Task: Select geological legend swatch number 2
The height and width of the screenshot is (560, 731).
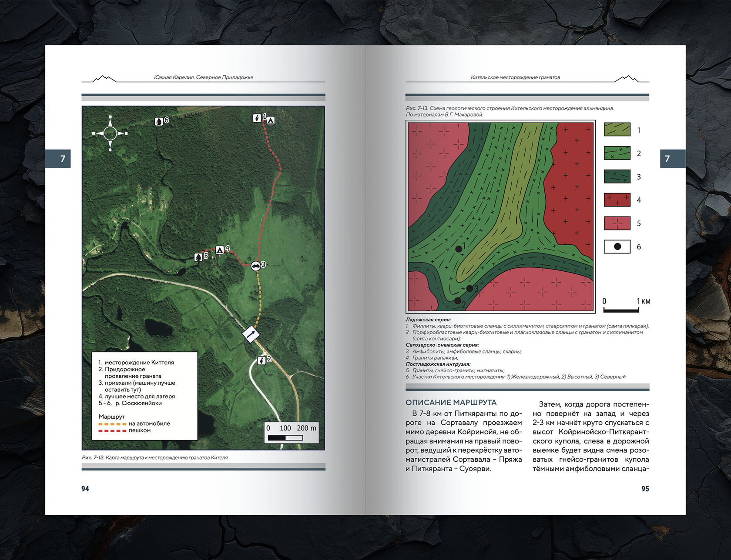Action: click(x=617, y=153)
